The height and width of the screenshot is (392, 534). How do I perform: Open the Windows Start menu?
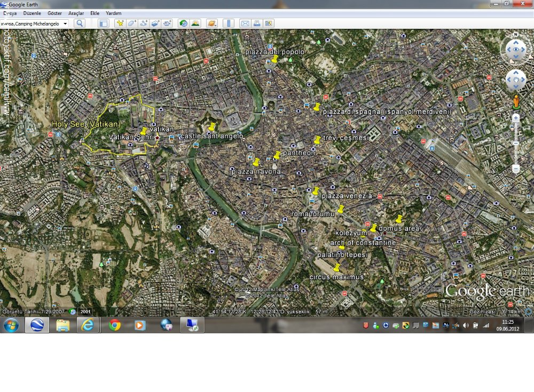11,325
